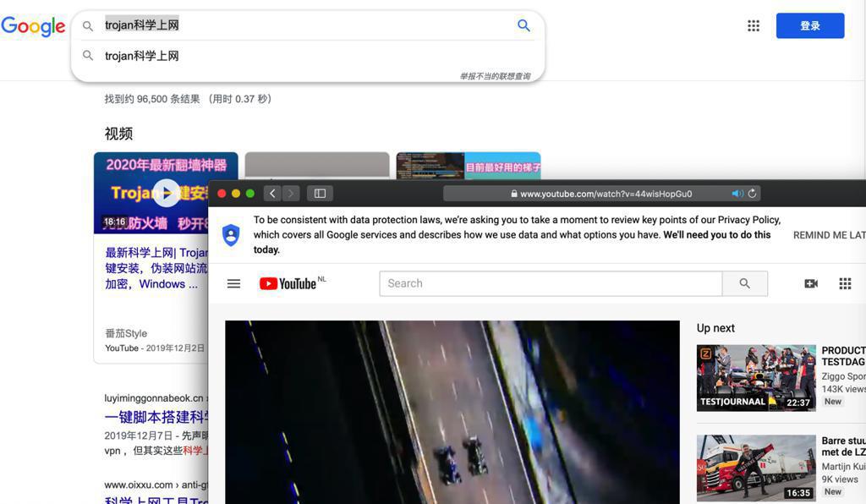Image resolution: width=866 pixels, height=504 pixels.
Task: Click the main YouTube video player
Action: click(452, 413)
